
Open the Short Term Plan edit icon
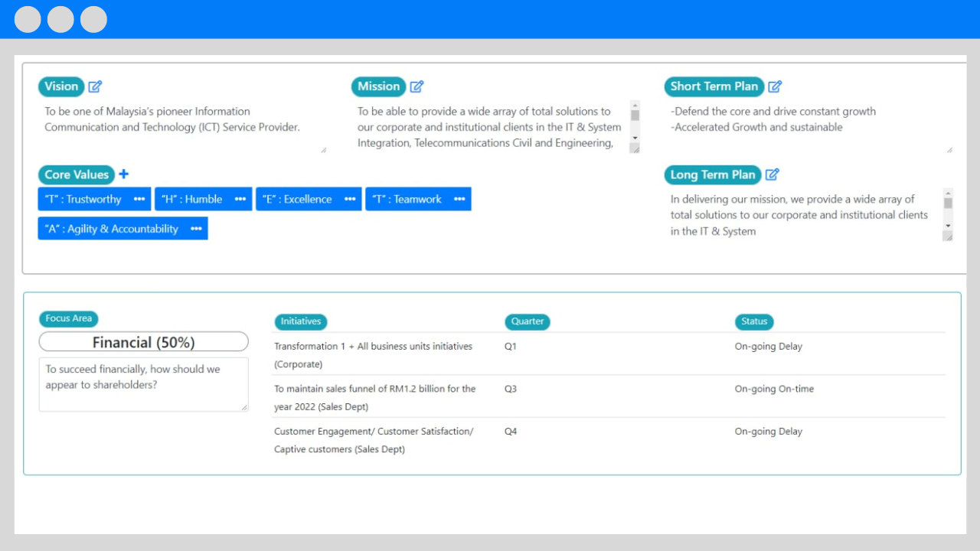pyautogui.click(x=775, y=86)
